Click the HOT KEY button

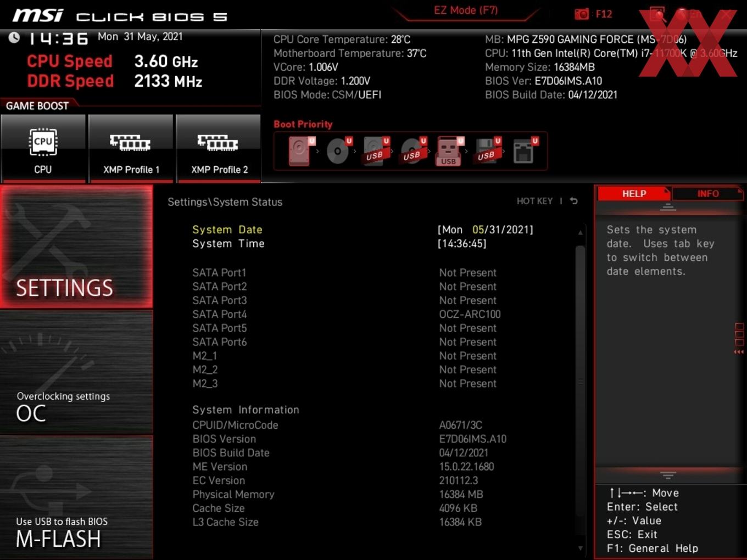(534, 201)
